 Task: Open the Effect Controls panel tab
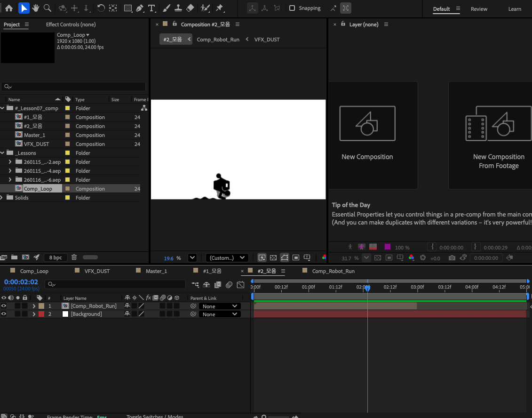71,24
